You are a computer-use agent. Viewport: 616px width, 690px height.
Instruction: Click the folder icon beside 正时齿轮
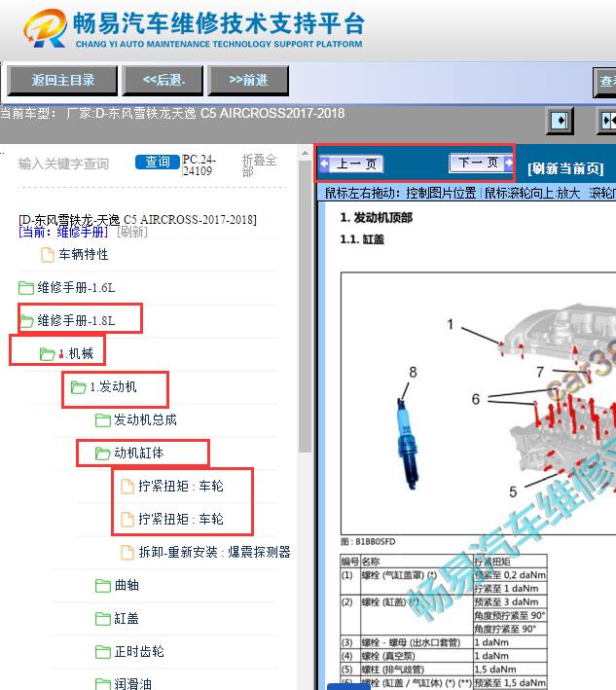(102, 652)
